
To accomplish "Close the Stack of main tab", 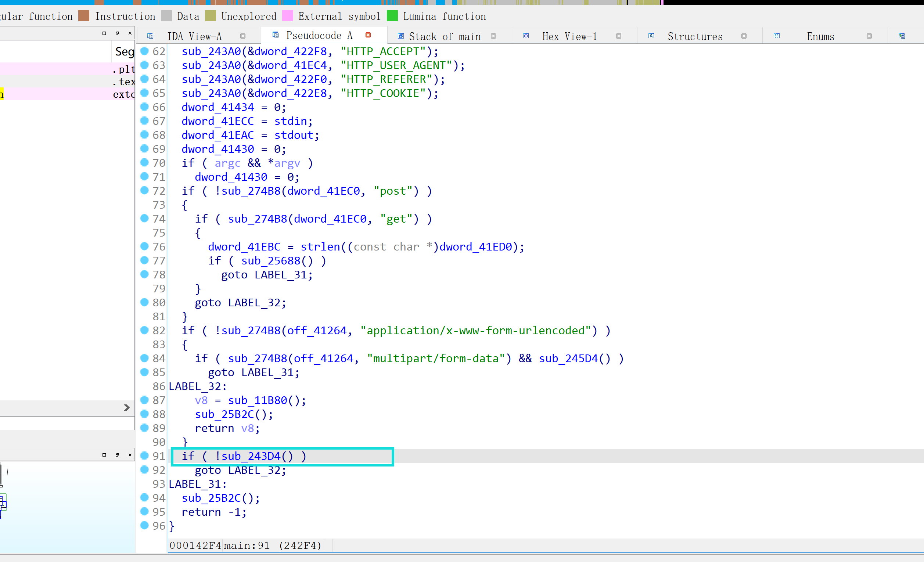I will 493,36.
